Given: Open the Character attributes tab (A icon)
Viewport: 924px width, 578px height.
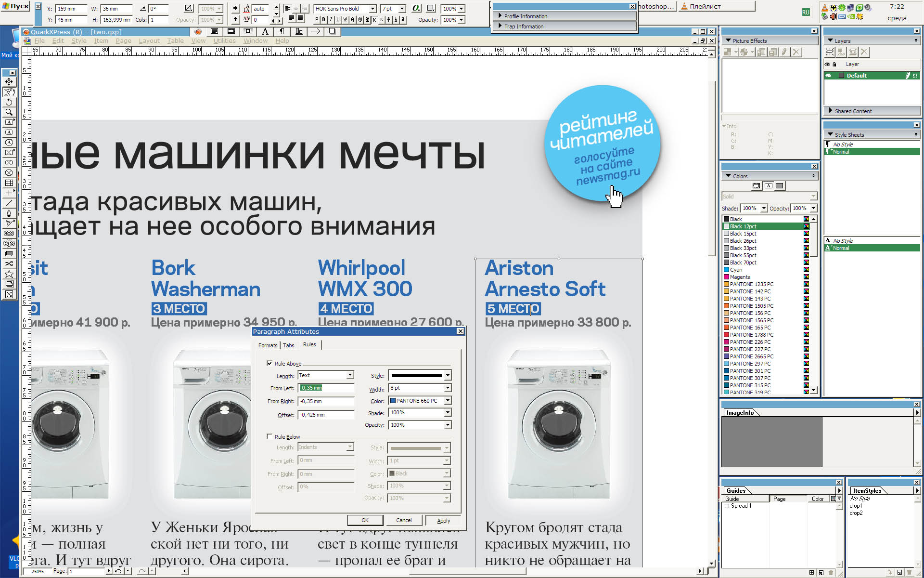Looking at the screenshot, I should [265, 31].
